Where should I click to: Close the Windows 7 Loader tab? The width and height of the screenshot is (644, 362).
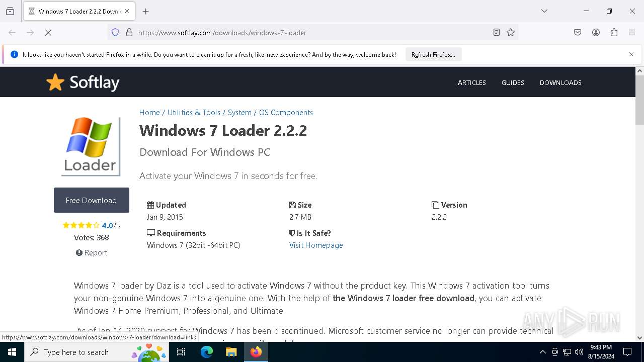click(x=127, y=11)
